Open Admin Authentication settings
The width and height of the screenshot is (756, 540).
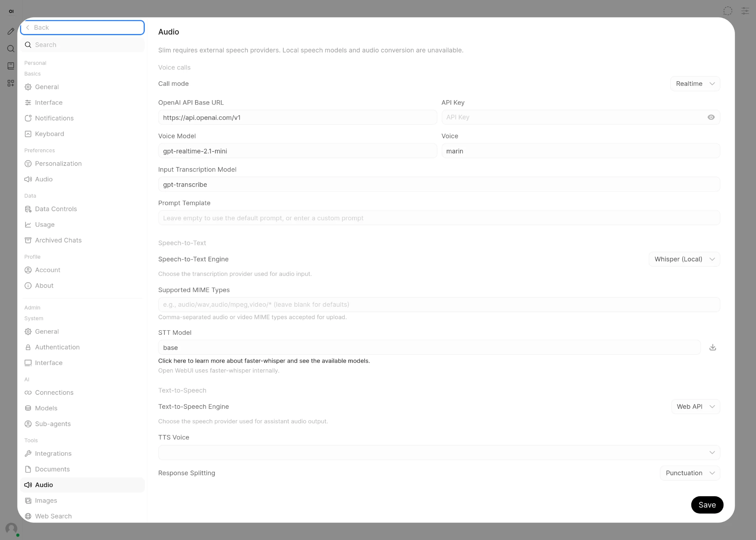click(82, 347)
